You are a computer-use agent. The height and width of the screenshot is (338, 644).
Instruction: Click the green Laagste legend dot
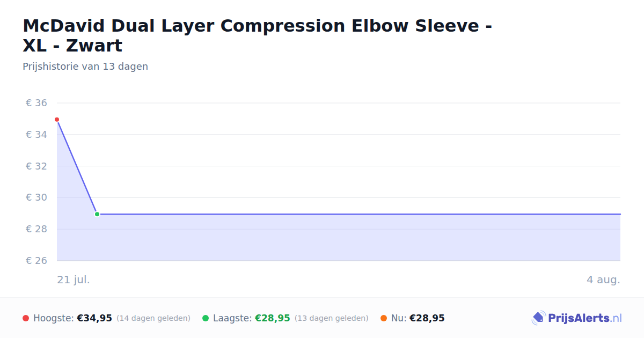206,318
